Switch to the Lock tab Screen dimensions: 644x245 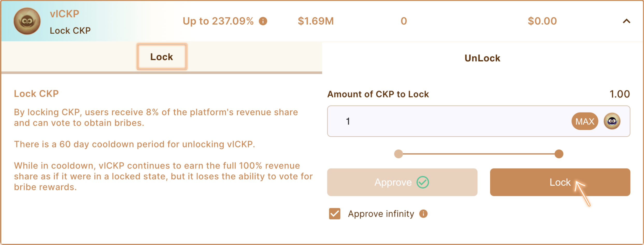click(162, 57)
